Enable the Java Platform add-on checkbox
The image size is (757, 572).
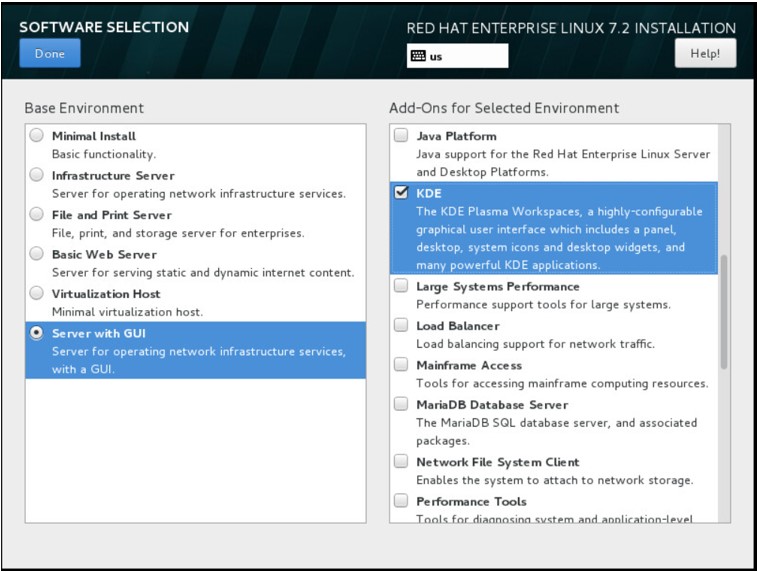pyautogui.click(x=401, y=135)
